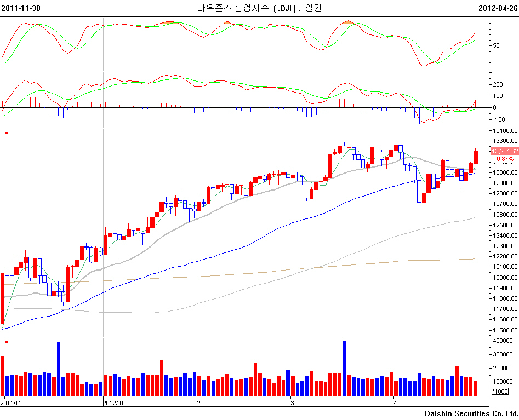Screen dimensions: 519x420
Task: Click the red marker atop the price panel
Action: (6, 133)
